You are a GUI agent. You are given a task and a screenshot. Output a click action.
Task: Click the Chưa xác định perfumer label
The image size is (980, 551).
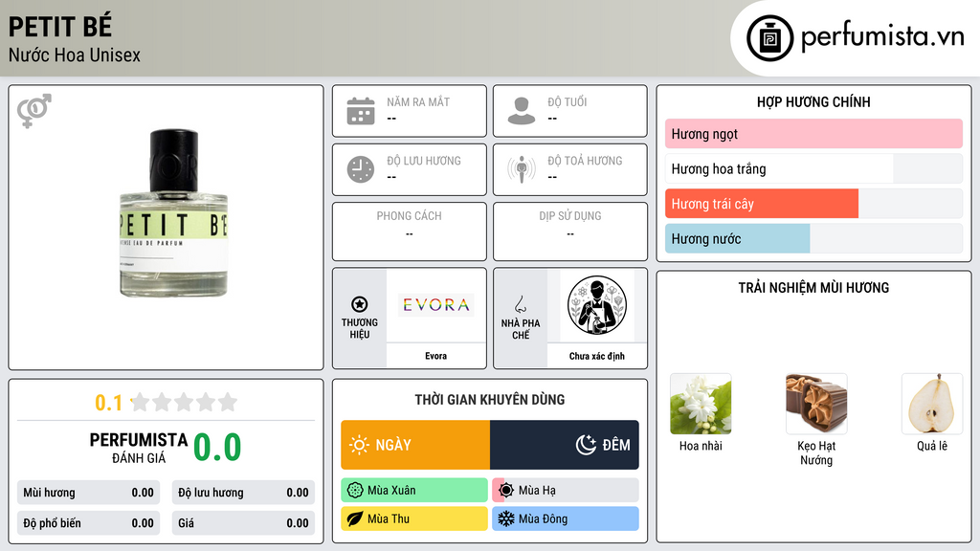[x=597, y=356]
